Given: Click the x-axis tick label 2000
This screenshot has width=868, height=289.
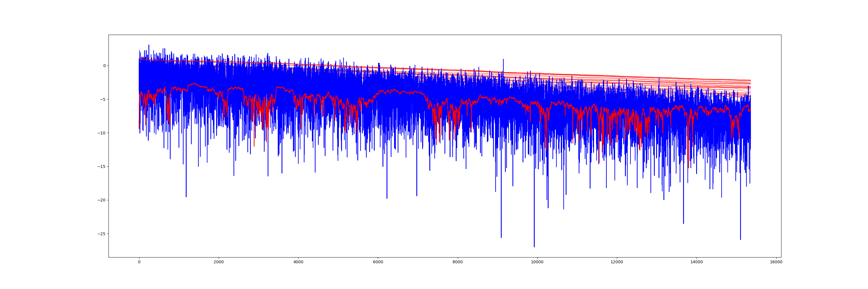Looking at the screenshot, I should [x=219, y=262].
